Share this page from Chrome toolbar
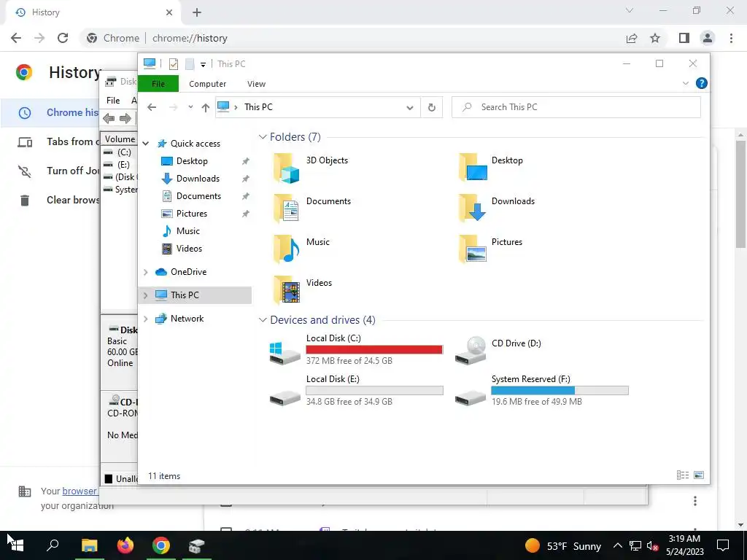The image size is (747, 560). pyautogui.click(x=632, y=38)
